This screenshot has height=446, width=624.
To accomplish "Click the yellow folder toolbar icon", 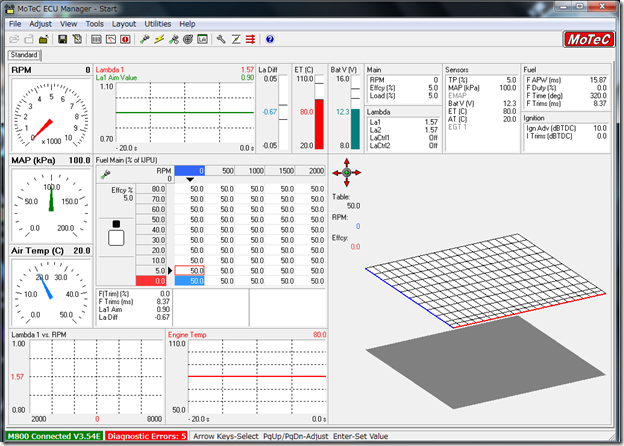I will [43, 39].
